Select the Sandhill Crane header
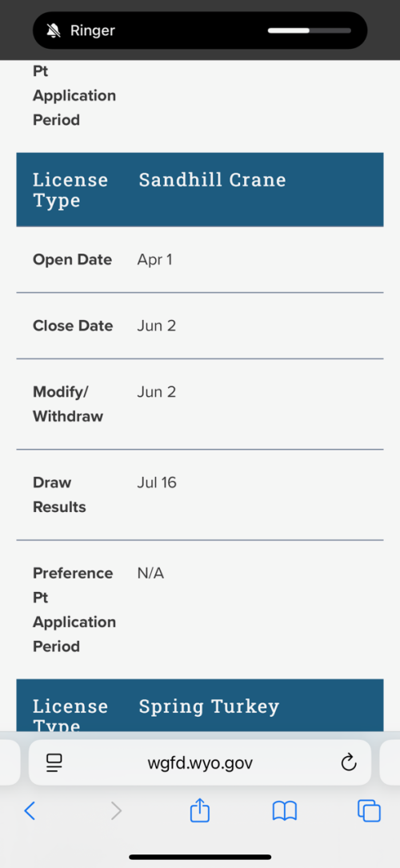This screenshot has width=400, height=868. [212, 180]
